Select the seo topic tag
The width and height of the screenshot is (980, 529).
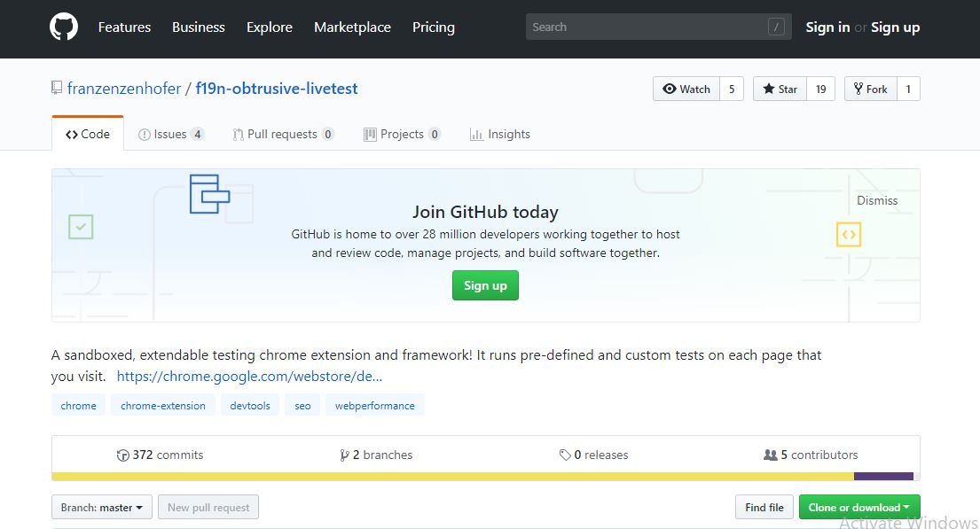pos(302,405)
